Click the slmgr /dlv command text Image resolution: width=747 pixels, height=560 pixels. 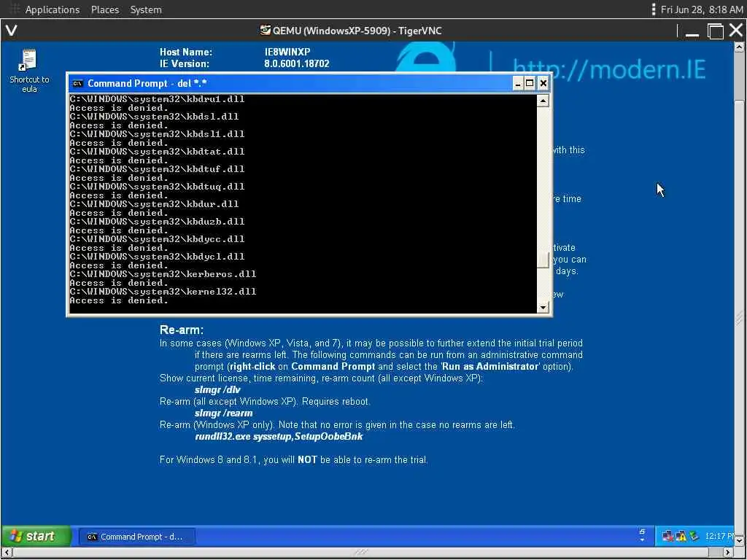217,390
